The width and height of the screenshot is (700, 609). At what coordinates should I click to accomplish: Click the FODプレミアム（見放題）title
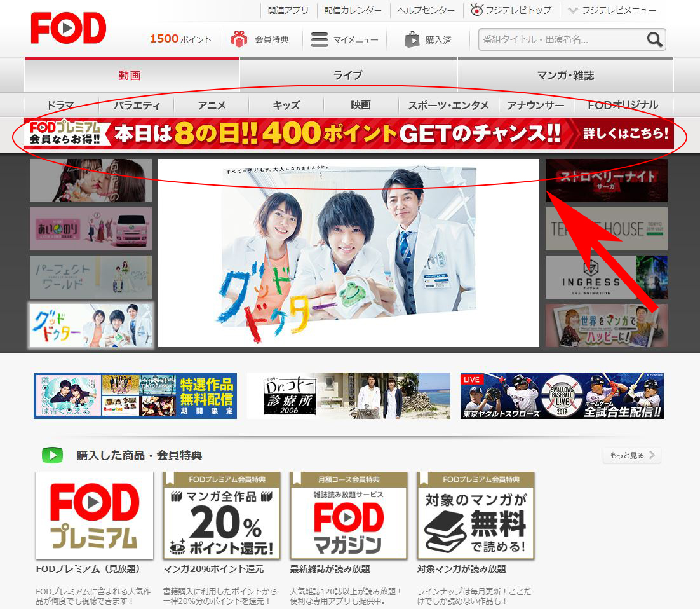(88, 569)
